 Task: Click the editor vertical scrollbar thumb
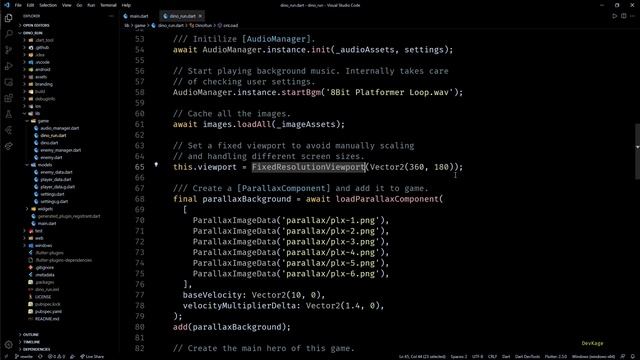(x=637, y=151)
